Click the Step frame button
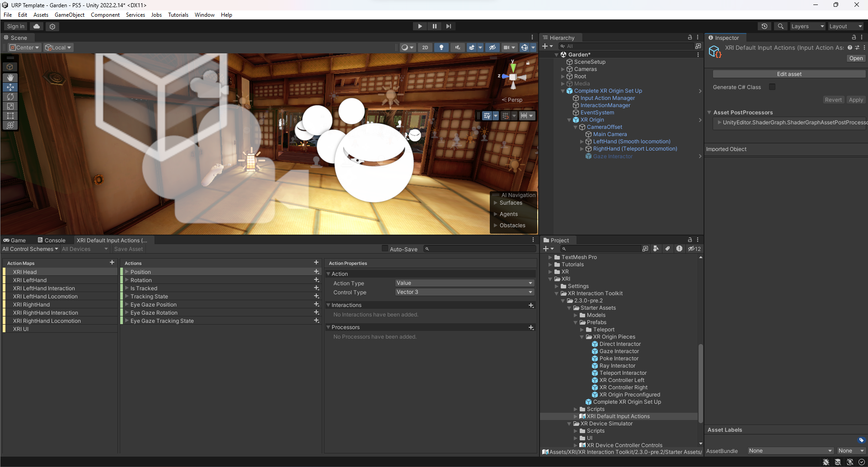The height and width of the screenshot is (467, 868). (x=448, y=26)
